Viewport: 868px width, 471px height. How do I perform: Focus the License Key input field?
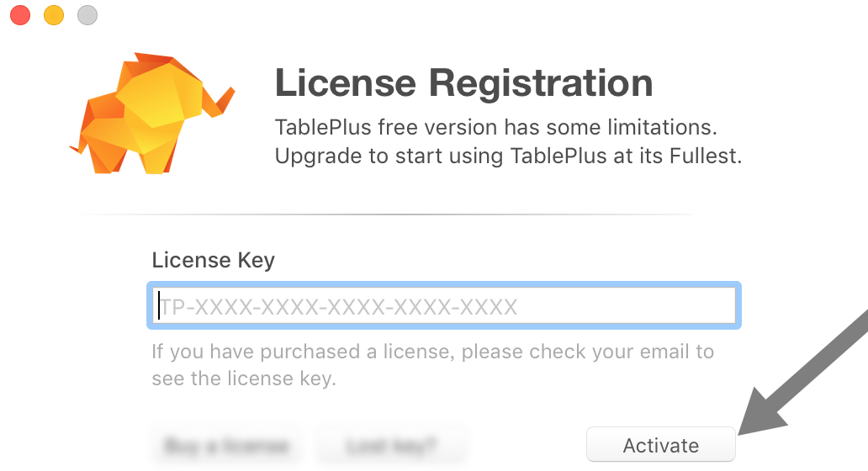coord(444,306)
